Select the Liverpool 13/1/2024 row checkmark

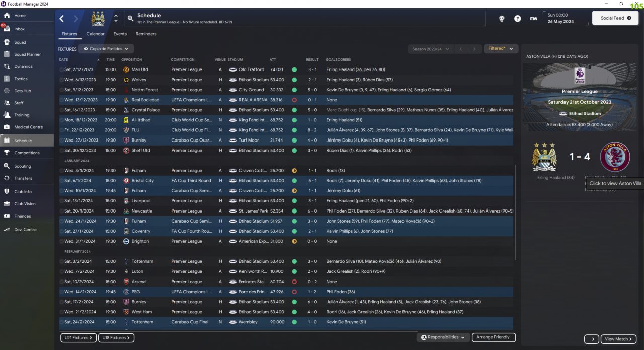point(61,201)
